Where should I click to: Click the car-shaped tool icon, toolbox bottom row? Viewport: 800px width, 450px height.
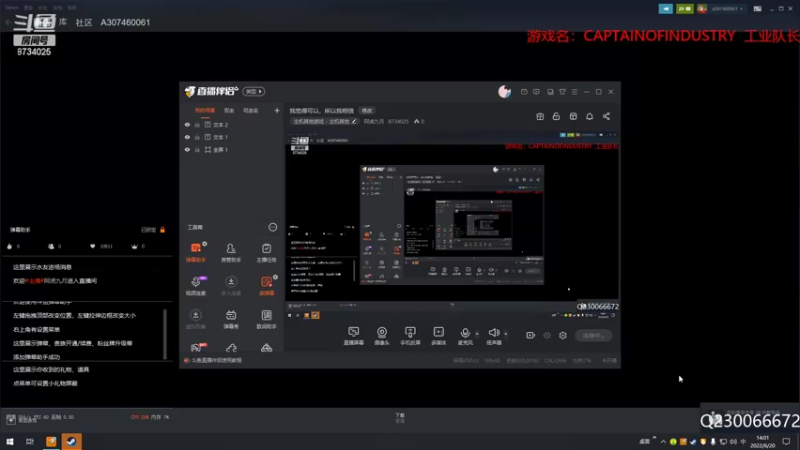[x=266, y=348]
